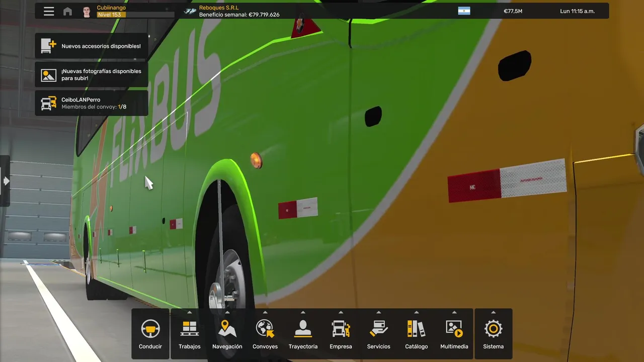Screen dimensions: 644x362
Task: Select the Trabajos menu label
Action: point(190,346)
